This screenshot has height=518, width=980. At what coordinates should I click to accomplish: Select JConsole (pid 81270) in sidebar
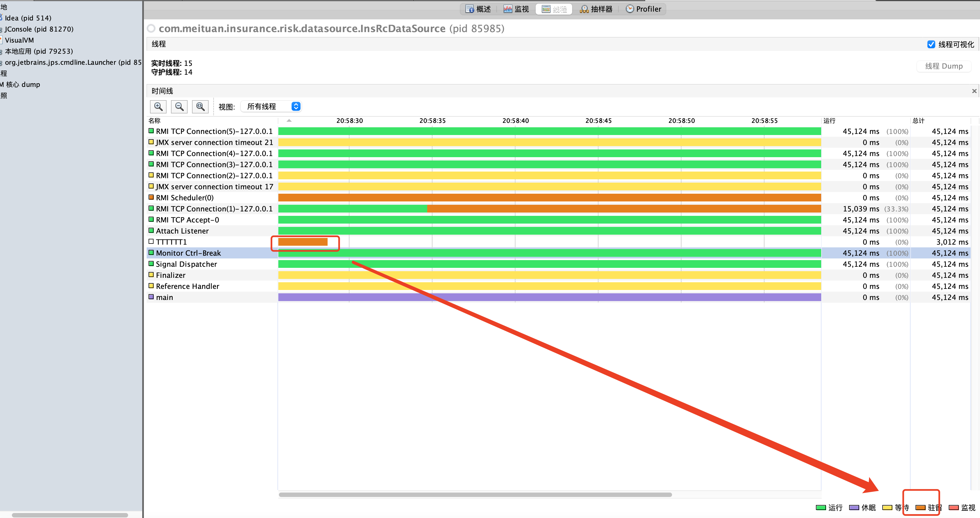39,29
